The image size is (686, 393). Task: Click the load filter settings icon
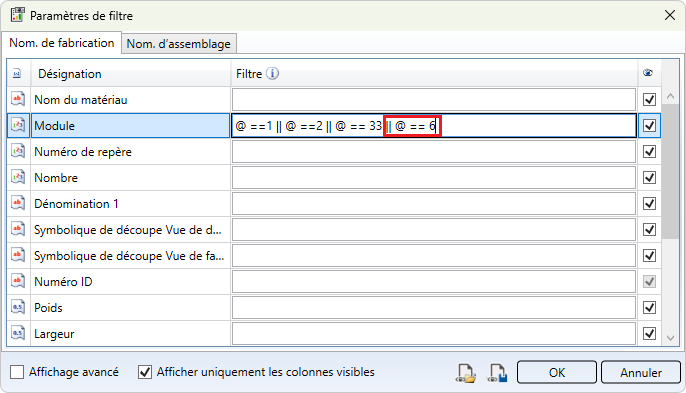pyautogui.click(x=466, y=373)
